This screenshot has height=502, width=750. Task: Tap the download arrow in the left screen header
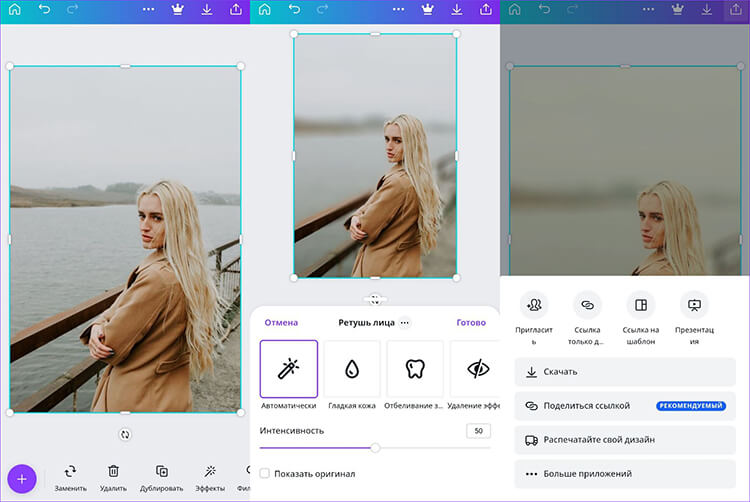[207, 9]
